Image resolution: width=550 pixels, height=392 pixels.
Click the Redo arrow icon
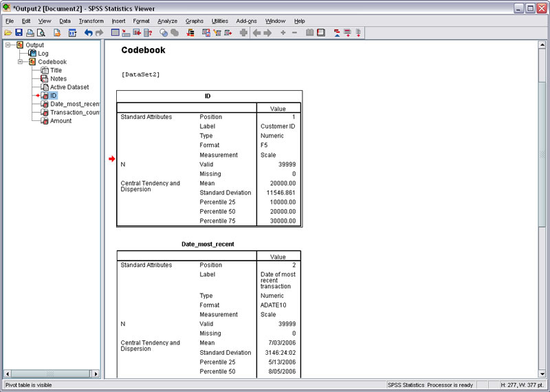pos(99,32)
